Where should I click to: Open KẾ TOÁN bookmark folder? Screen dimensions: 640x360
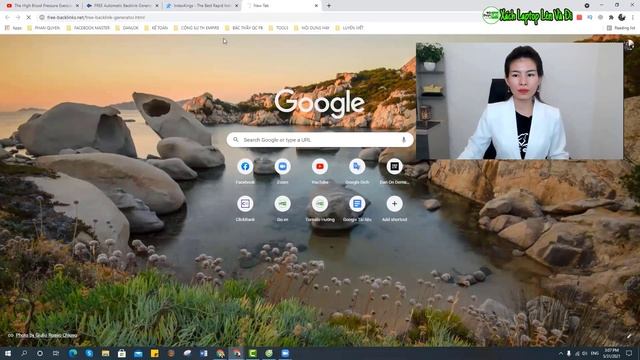156,28
